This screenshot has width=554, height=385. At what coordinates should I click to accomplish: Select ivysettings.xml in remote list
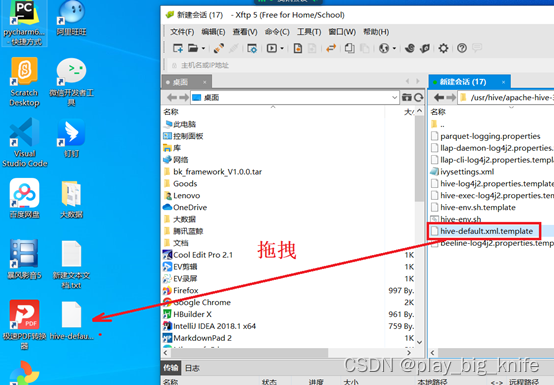[462, 172]
